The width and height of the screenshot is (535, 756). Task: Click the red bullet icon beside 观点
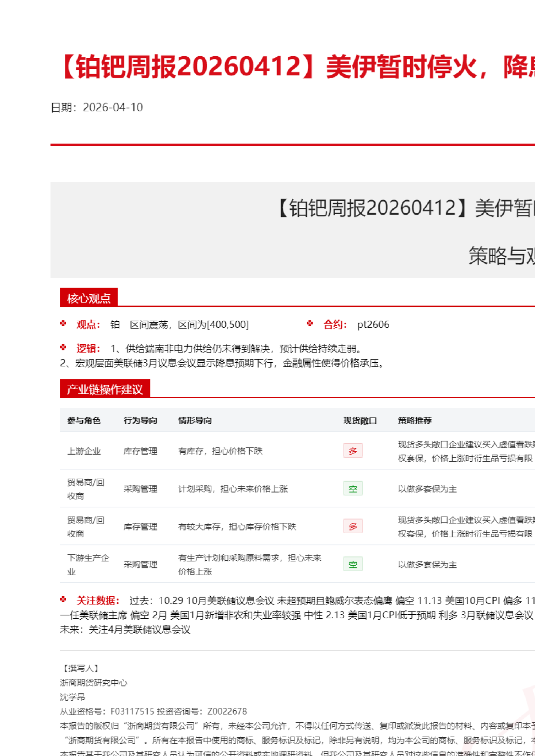pos(63,324)
